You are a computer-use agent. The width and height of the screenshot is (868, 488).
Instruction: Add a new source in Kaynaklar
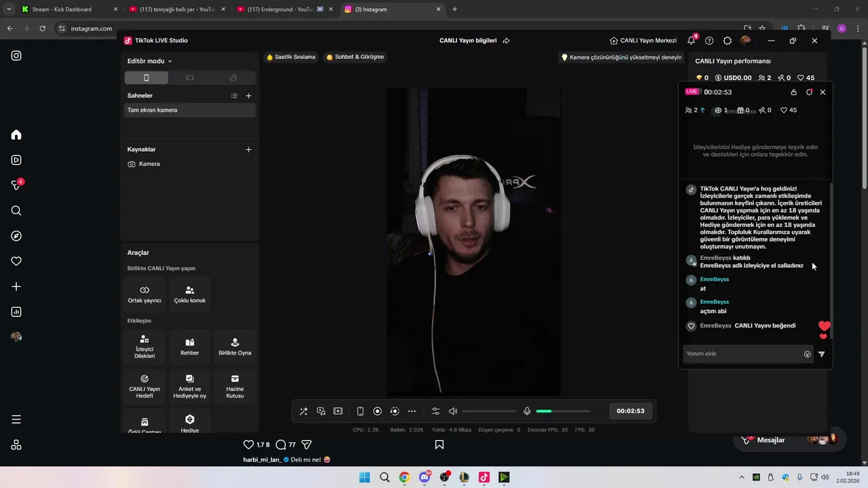coord(248,149)
